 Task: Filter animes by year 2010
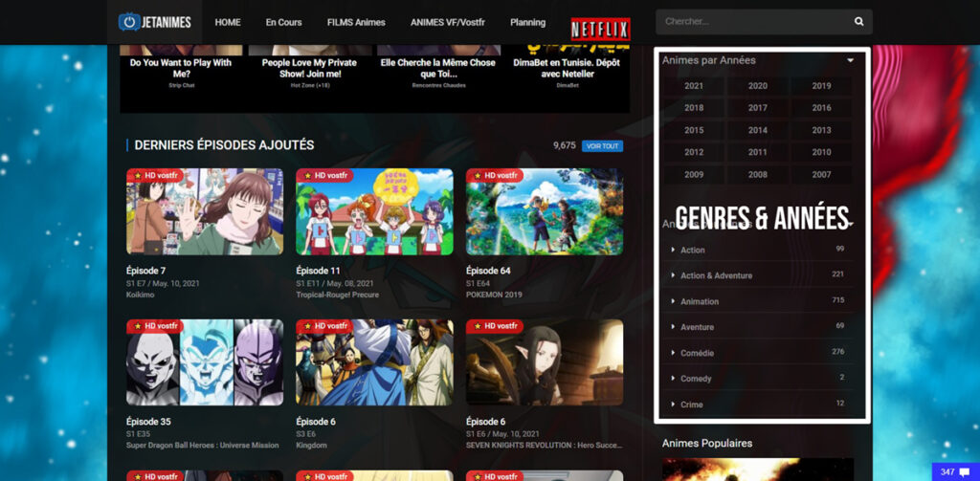point(822,152)
